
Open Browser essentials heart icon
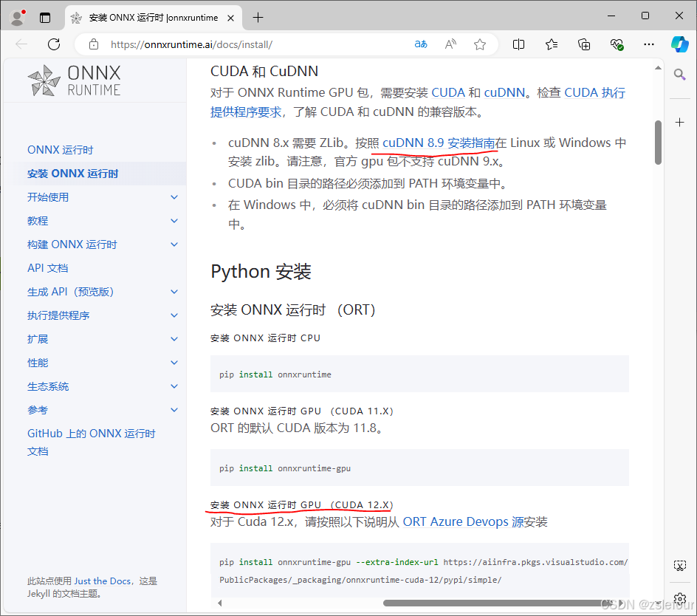[617, 44]
